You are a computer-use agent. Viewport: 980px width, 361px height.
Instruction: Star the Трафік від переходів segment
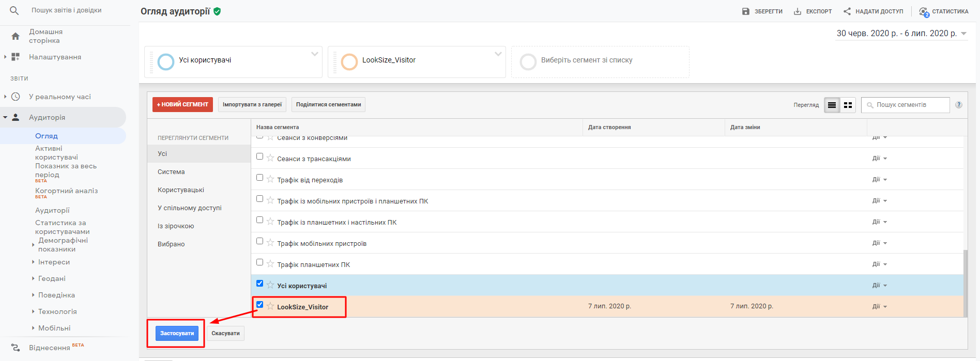(270, 179)
